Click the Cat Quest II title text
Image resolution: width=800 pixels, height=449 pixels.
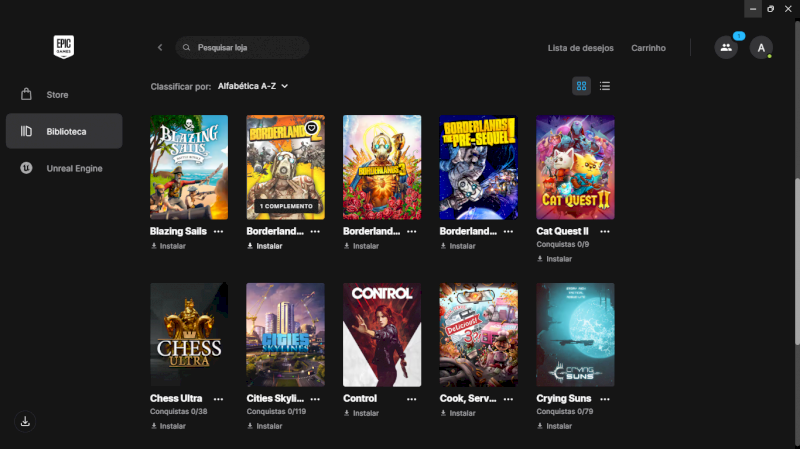point(562,231)
